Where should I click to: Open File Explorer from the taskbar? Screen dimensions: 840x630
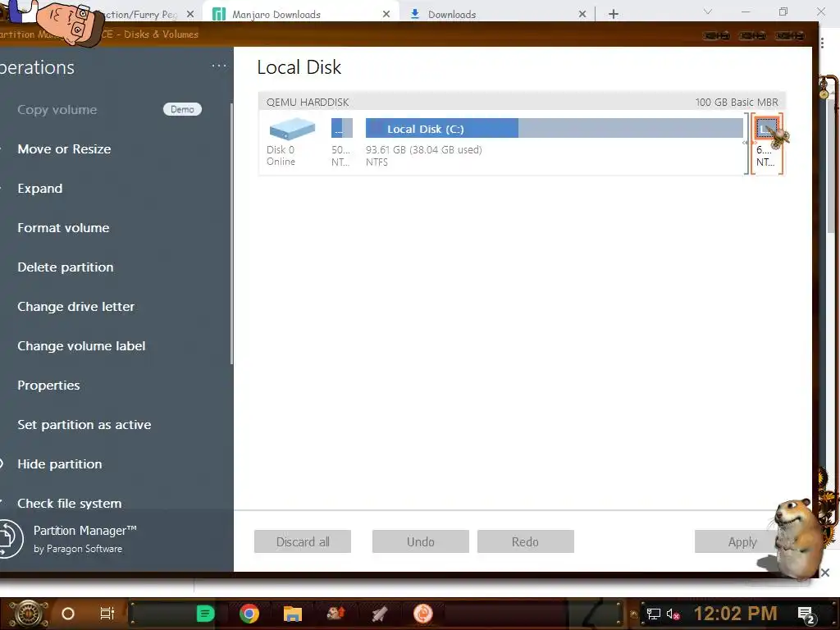click(293, 614)
